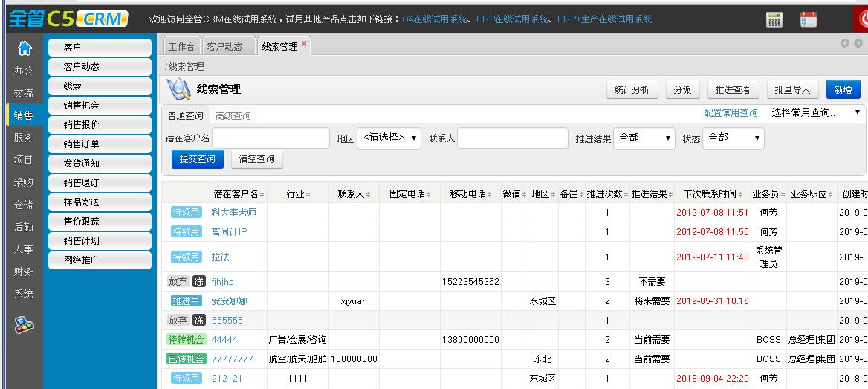Sort by 业务员 column header
Viewport: 868px width, 389px height.
pyautogui.click(x=768, y=194)
